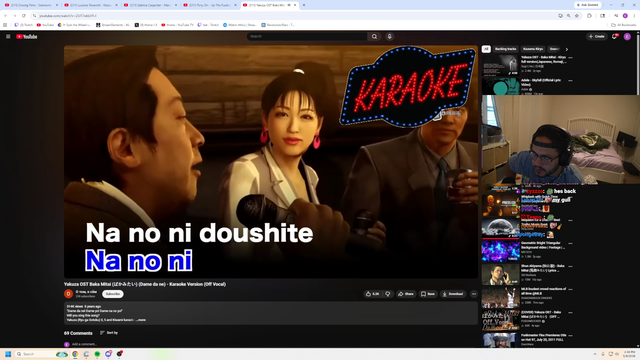Open the All Bookmarks folder dropdown
Image resolution: width=640 pixels, height=360 pixels.
[624, 25]
